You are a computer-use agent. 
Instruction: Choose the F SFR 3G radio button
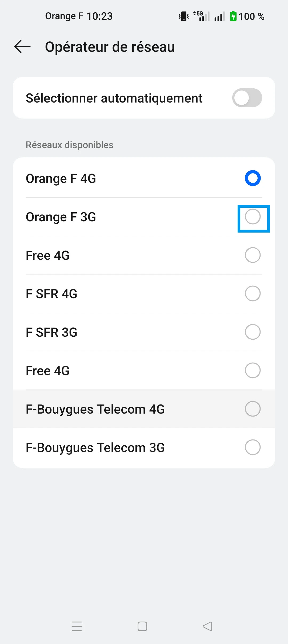253,332
